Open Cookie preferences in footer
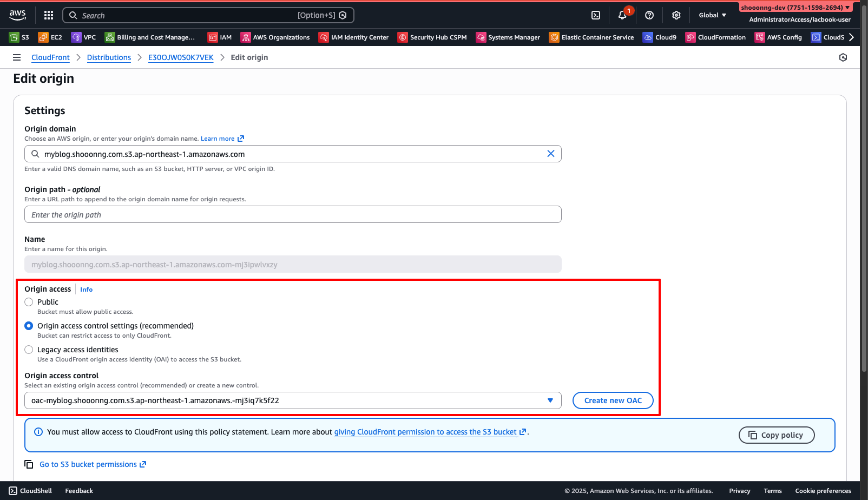 tap(823, 491)
